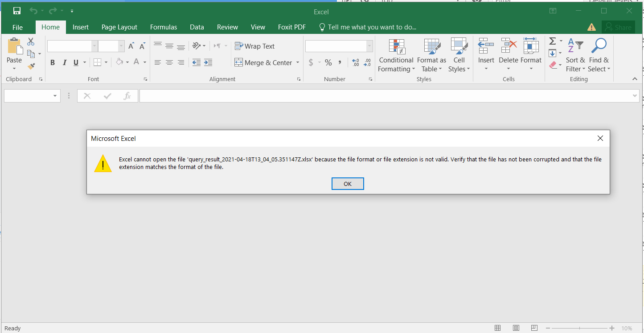The width and height of the screenshot is (644, 333).
Task: Click the Increase Decimal icon
Action: 355,62
